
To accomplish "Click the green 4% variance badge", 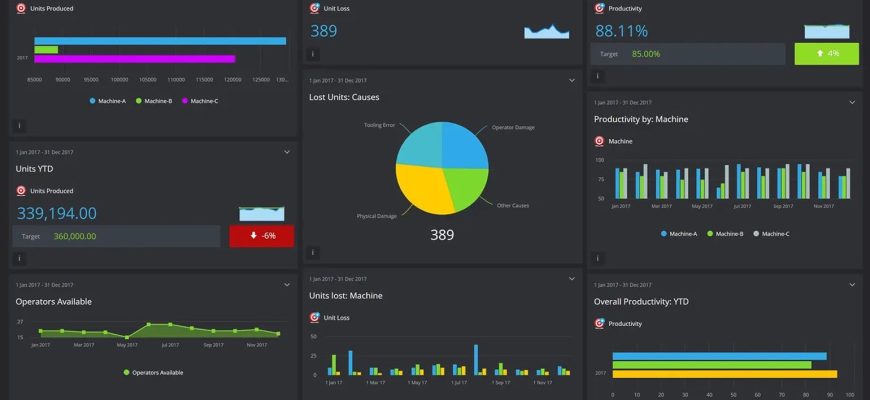I will coord(826,53).
